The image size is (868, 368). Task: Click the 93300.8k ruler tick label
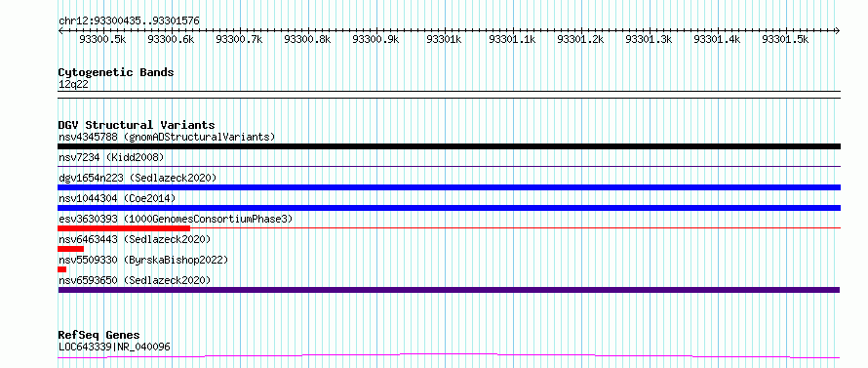click(x=307, y=39)
